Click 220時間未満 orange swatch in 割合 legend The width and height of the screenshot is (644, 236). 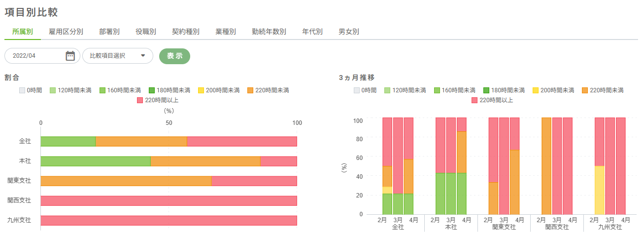point(250,90)
